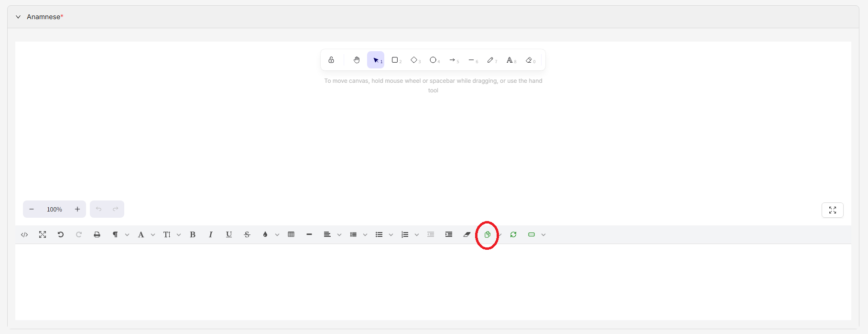Insert a table in the editor

(x=291, y=234)
